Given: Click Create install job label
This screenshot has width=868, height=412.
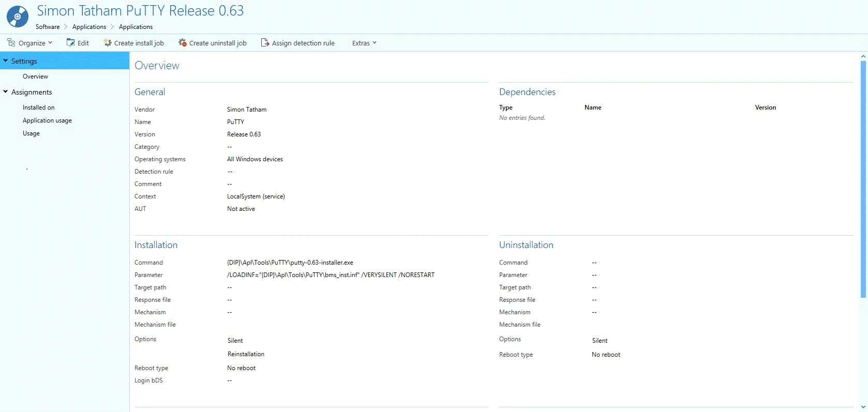Looking at the screenshot, I should tap(139, 43).
